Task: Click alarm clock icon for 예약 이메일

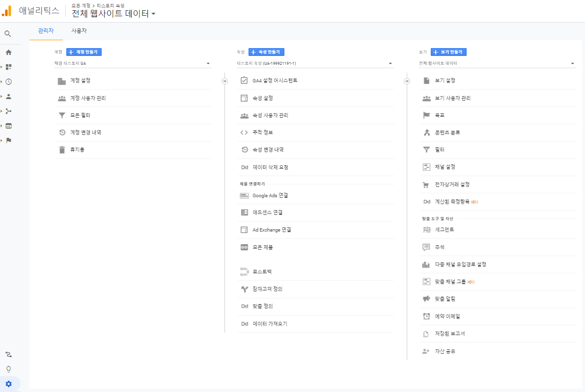Action: point(426,316)
